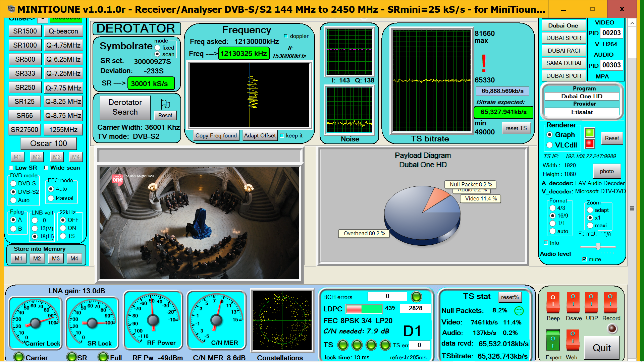Screen dimensions: 644x362
Task: Adjust the Audio level slider
Action: [598, 246]
